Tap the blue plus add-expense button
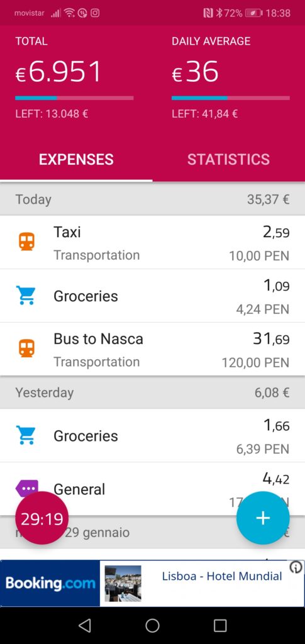 (263, 518)
